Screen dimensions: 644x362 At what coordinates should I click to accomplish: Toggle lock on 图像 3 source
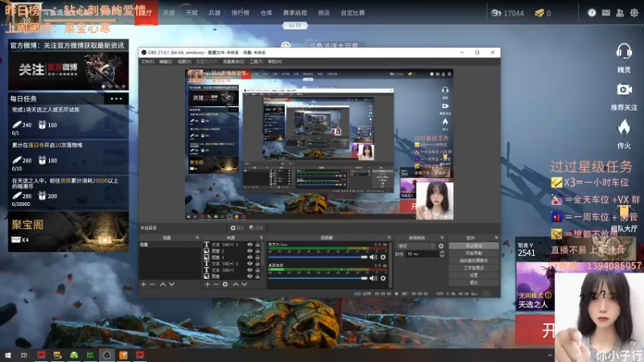coord(258,257)
